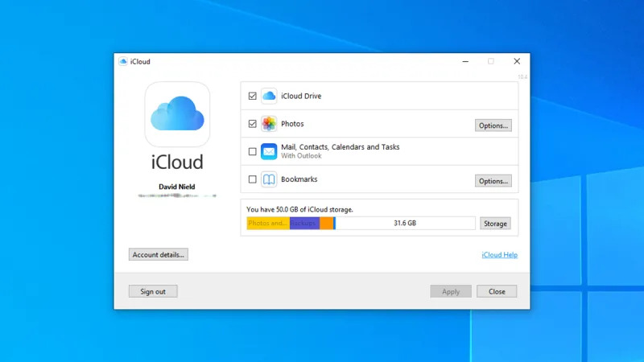Click the large iCloud logo
Image resolution: width=644 pixels, height=362 pixels.
pos(177,114)
